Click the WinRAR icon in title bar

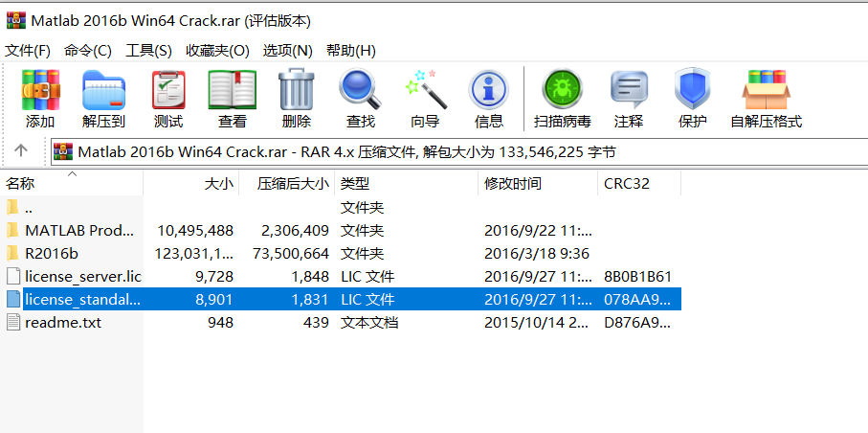tap(16, 20)
